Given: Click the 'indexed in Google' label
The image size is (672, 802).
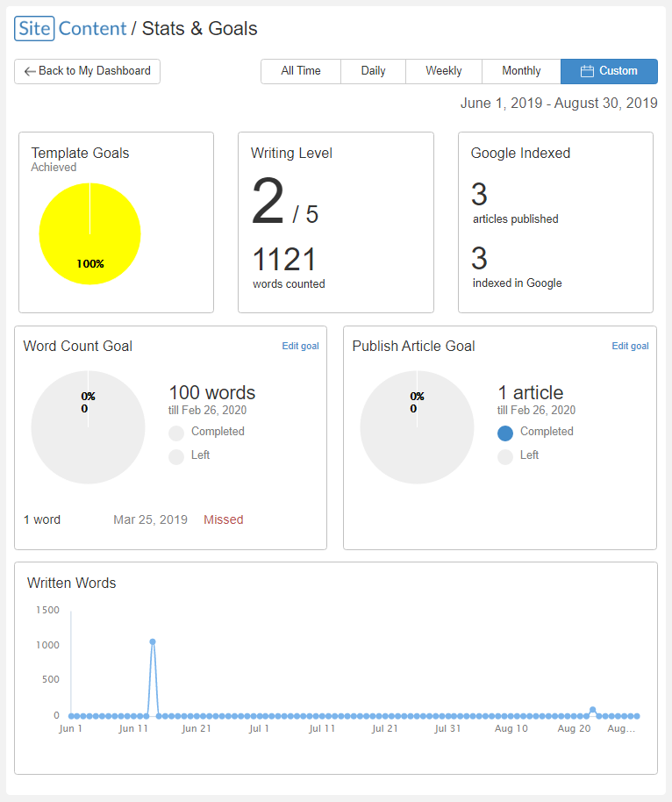Looking at the screenshot, I should (517, 283).
